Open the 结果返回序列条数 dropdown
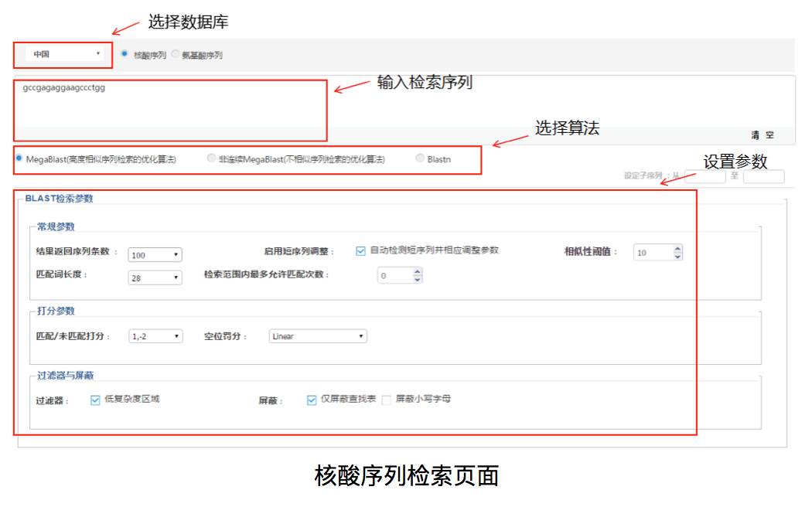The image size is (812, 507). pyautogui.click(x=155, y=254)
